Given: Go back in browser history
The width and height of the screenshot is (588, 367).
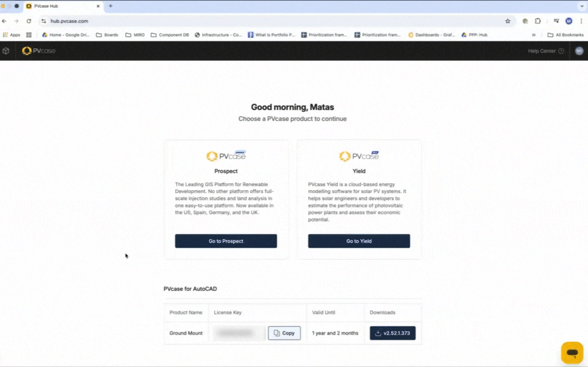Looking at the screenshot, I should click(x=4, y=21).
